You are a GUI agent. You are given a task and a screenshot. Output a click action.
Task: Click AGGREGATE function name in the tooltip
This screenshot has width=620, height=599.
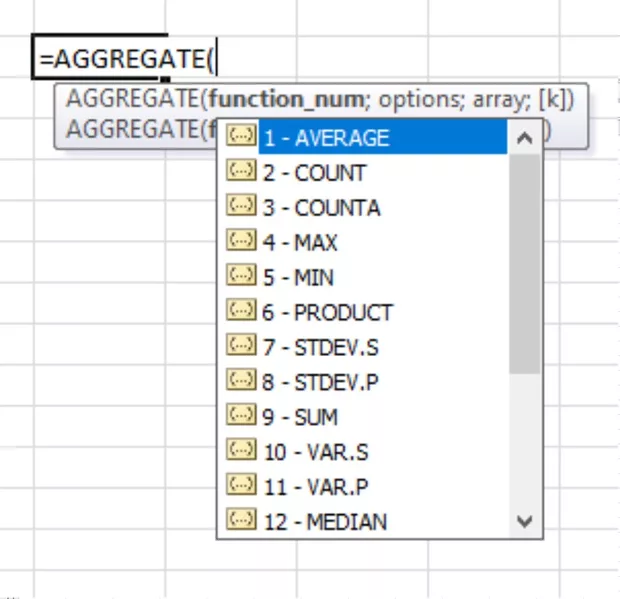tap(131, 99)
